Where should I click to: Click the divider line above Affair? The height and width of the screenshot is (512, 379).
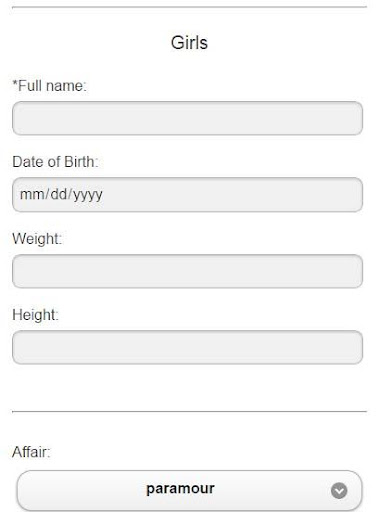(x=189, y=412)
